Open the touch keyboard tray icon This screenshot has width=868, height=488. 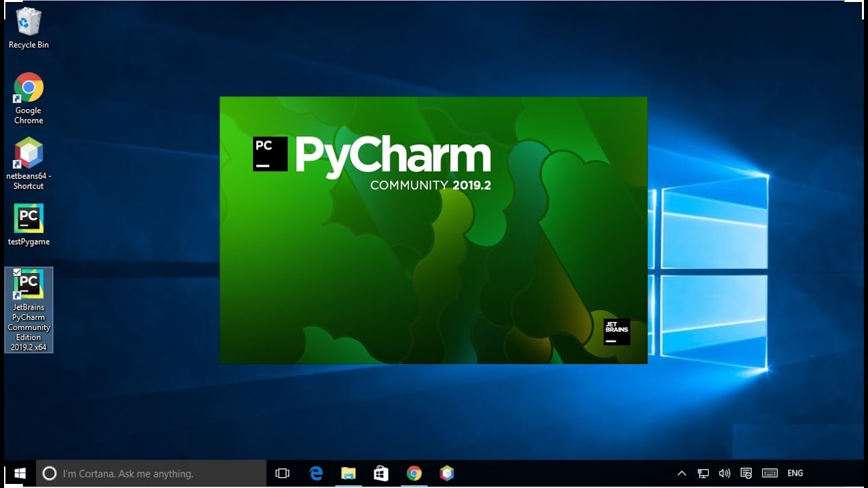(770, 473)
